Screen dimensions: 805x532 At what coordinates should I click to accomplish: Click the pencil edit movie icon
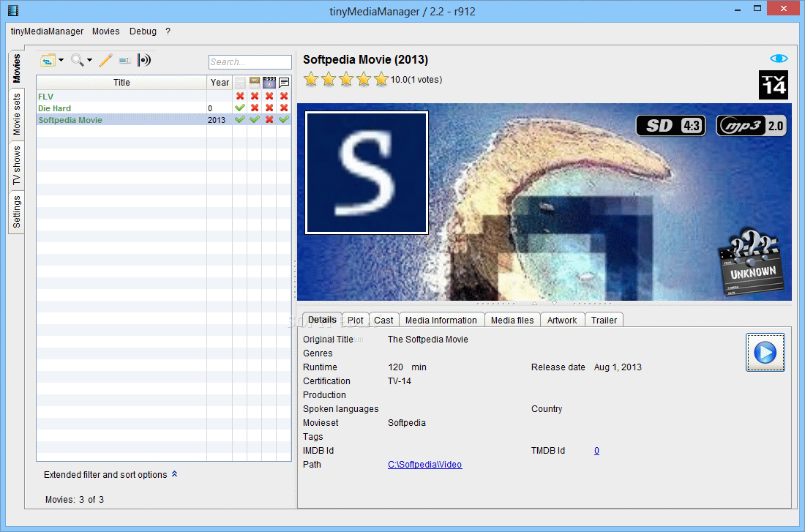click(x=106, y=60)
